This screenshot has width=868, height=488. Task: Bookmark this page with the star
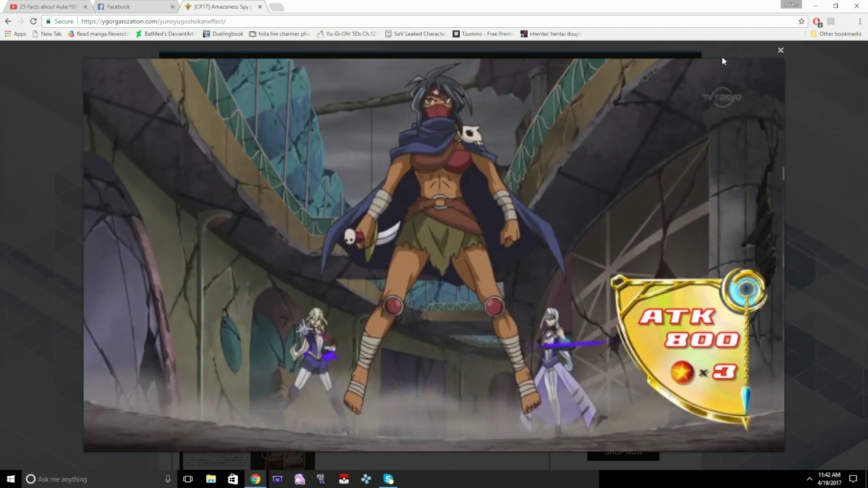coord(801,21)
